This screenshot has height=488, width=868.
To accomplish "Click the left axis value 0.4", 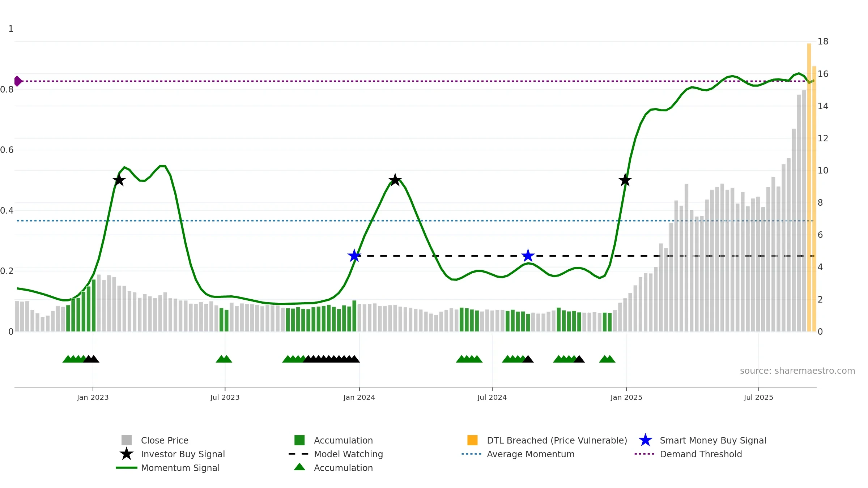I will pyautogui.click(x=7, y=211).
